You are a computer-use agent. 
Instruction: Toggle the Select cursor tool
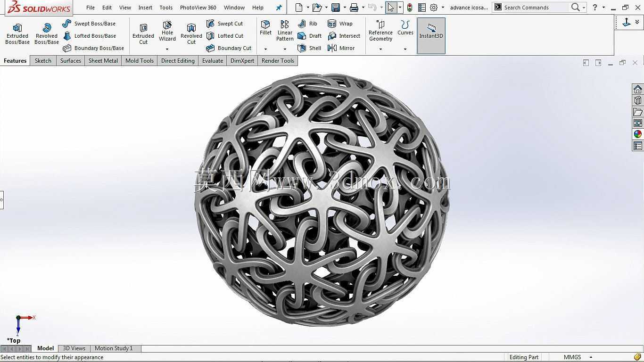tap(391, 8)
